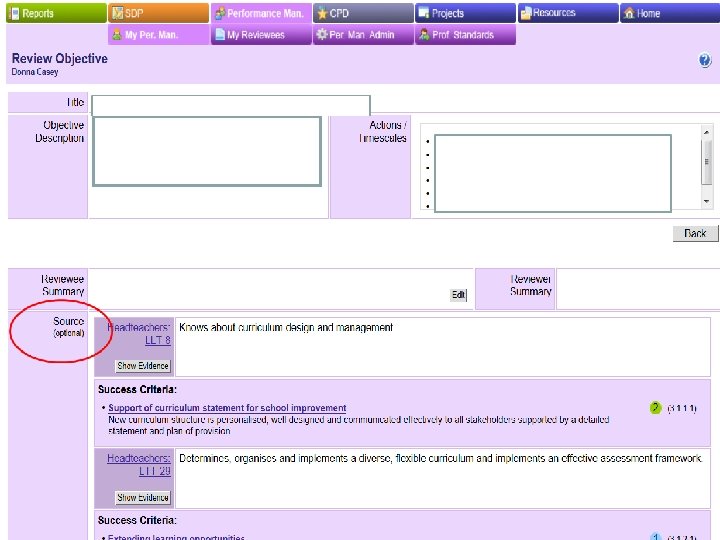The image size is (720, 540).
Task: Switch to Performance Man. tab
Action: point(261,13)
